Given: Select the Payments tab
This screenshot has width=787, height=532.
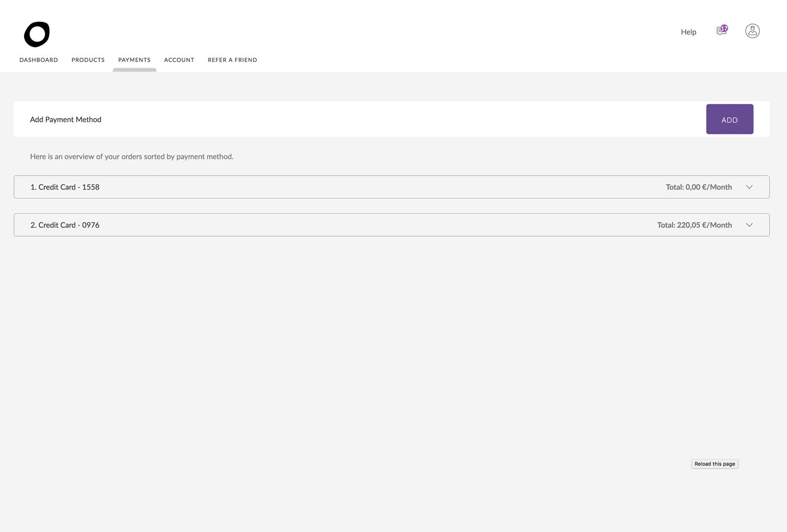Looking at the screenshot, I should [x=134, y=60].
